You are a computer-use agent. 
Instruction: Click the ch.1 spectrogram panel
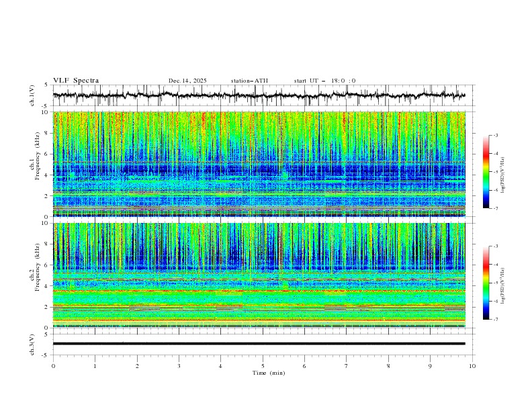259,164
